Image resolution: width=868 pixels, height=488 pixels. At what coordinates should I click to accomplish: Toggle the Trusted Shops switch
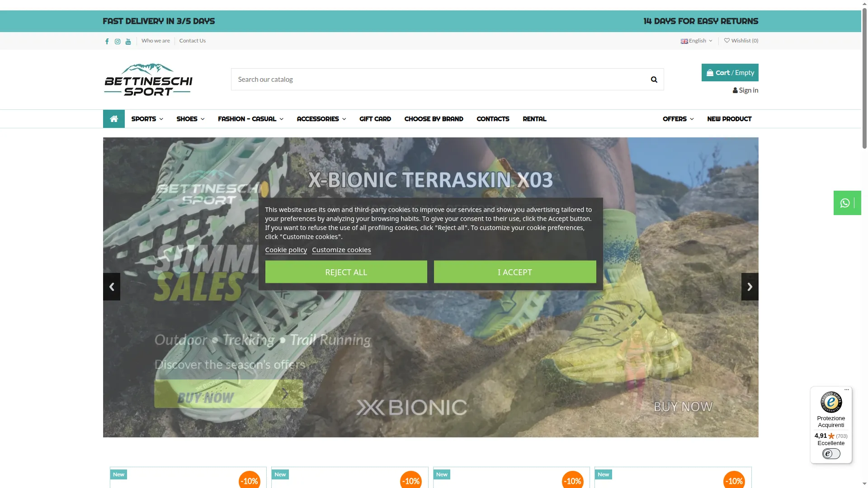coord(831,454)
